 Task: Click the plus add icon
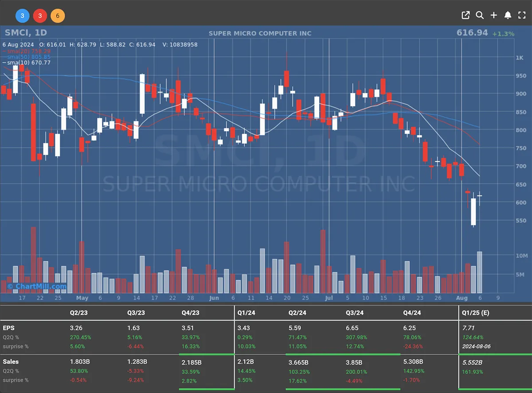494,16
